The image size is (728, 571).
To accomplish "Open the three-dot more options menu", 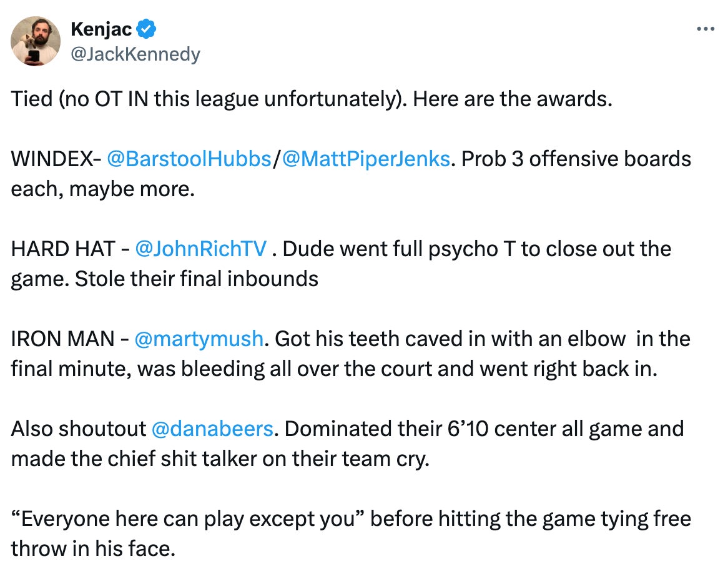I will click(705, 29).
